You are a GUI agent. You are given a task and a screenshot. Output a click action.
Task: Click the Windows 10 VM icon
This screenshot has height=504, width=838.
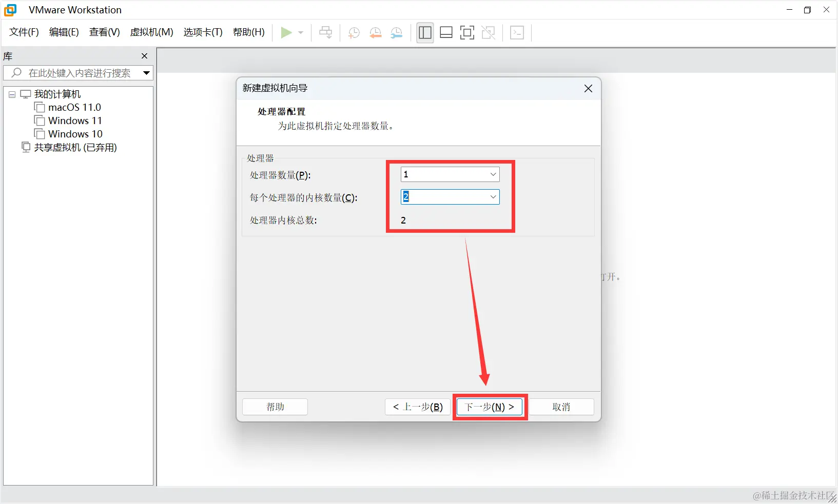pos(40,134)
